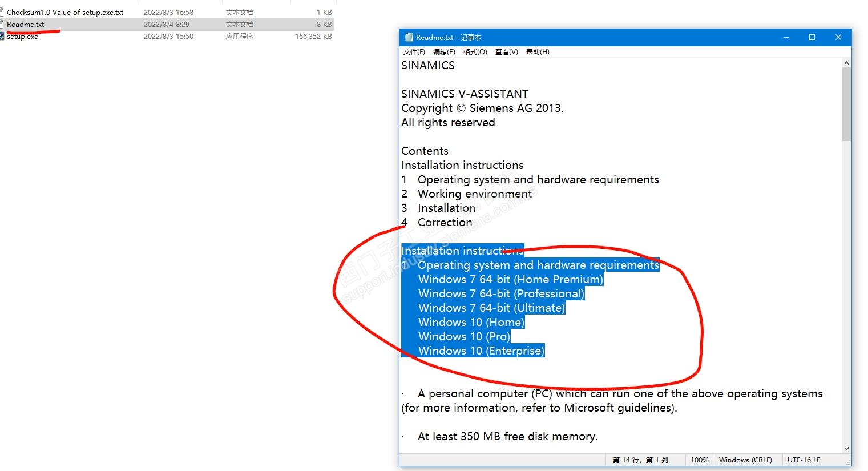
Task: Open the 查看(V) menu in Notepad
Action: tap(506, 52)
